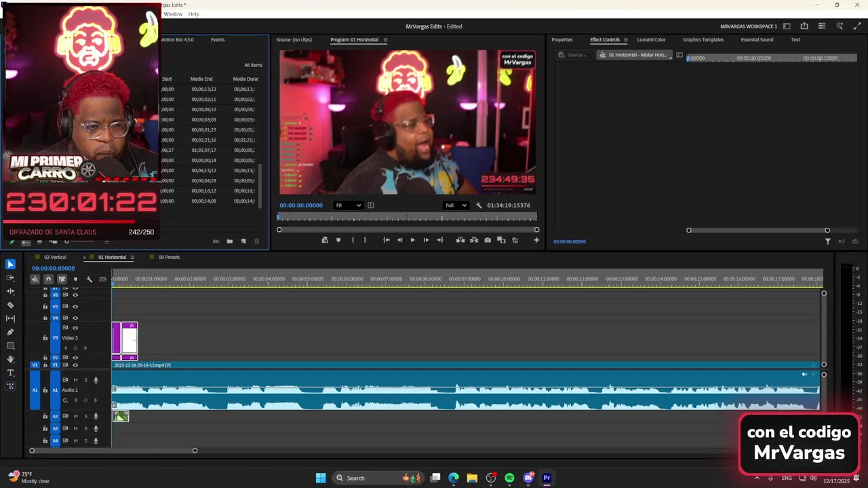
Task: Toggle lock on track V4
Action: point(45,318)
